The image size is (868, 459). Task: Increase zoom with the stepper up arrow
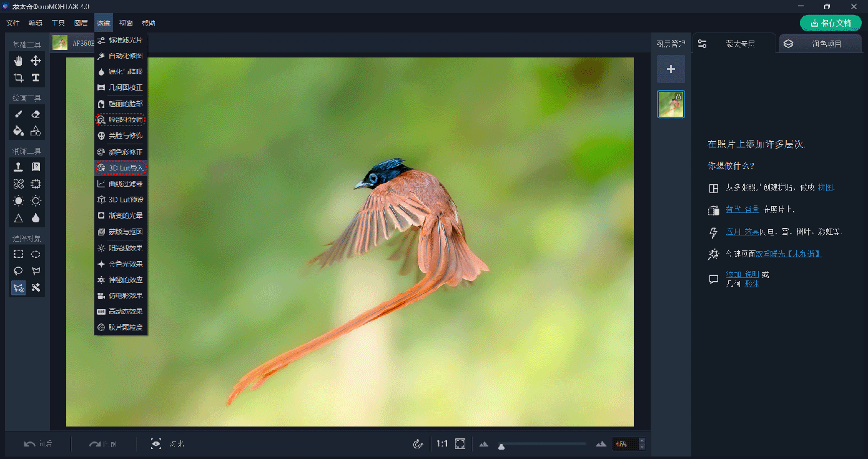pos(642,441)
